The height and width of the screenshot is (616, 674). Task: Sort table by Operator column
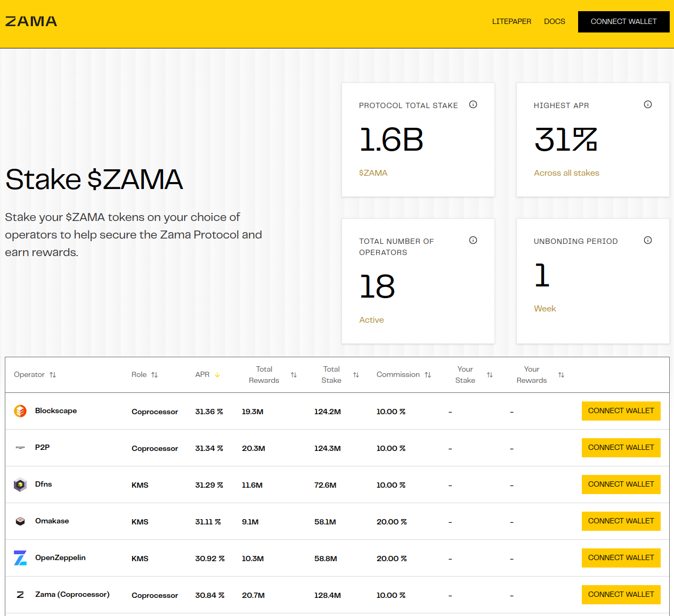click(53, 375)
